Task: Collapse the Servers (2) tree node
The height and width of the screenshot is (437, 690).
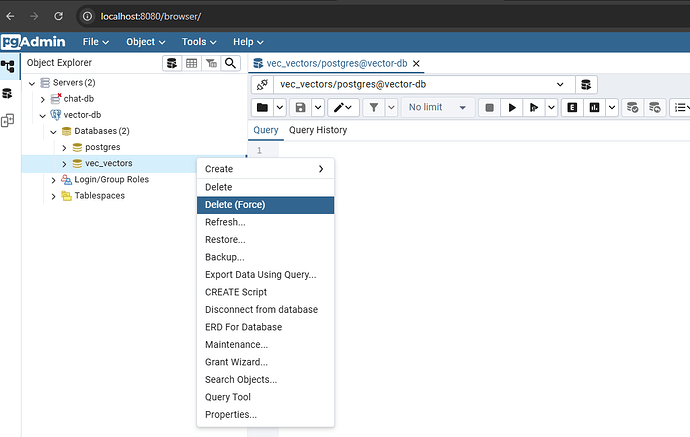Action: [32, 83]
